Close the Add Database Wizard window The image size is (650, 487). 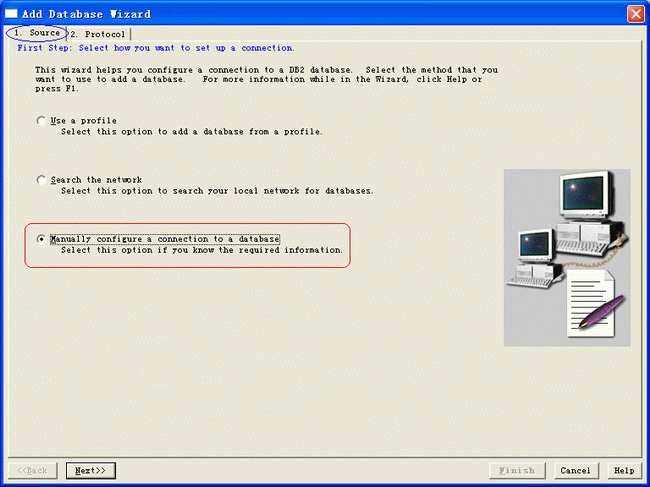(635, 13)
